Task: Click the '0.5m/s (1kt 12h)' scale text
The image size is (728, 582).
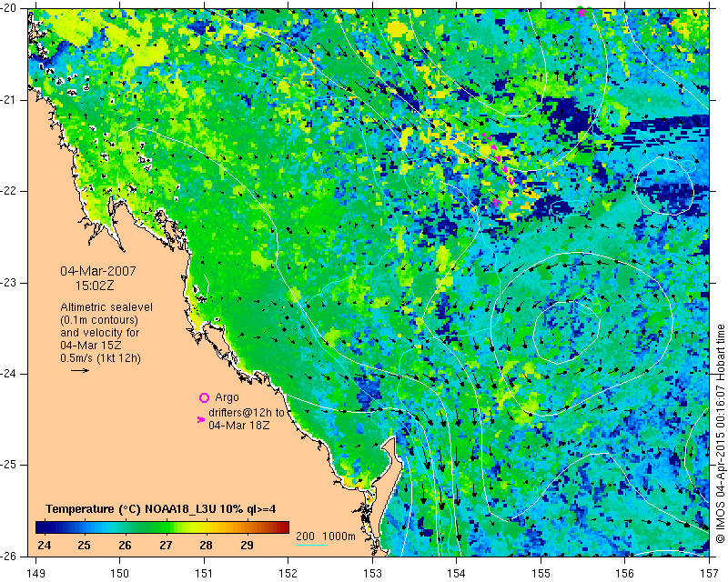Action: pos(101,358)
